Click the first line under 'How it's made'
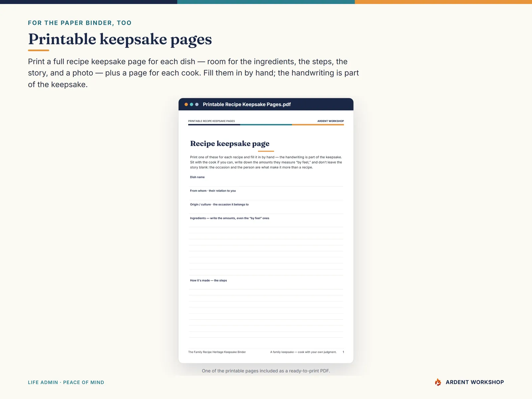Screen dimensions: 532x399 (266, 289)
